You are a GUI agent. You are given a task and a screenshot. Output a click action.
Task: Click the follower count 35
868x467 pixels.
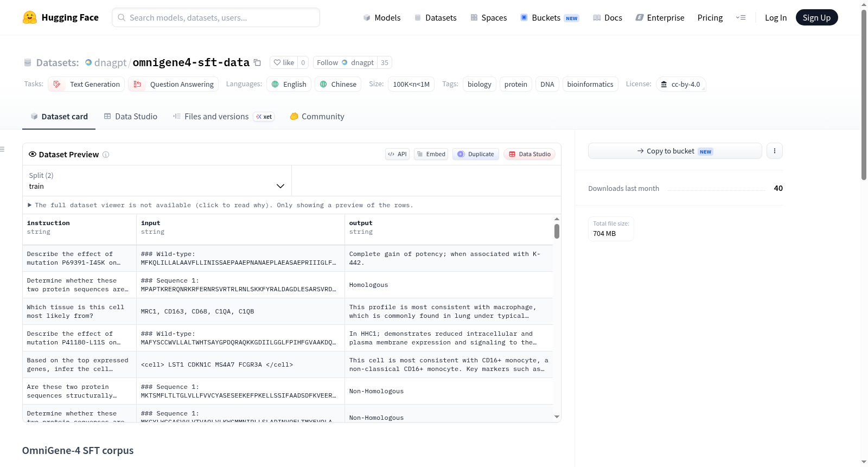385,62
